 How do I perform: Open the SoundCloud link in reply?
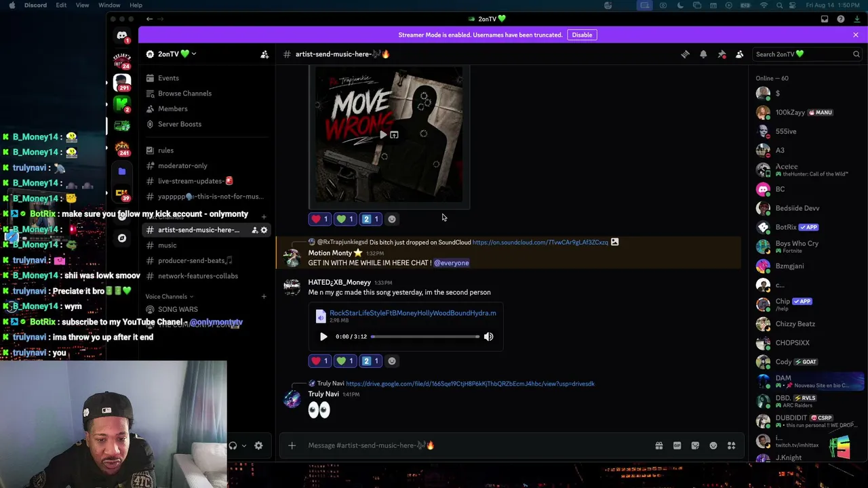pos(540,242)
